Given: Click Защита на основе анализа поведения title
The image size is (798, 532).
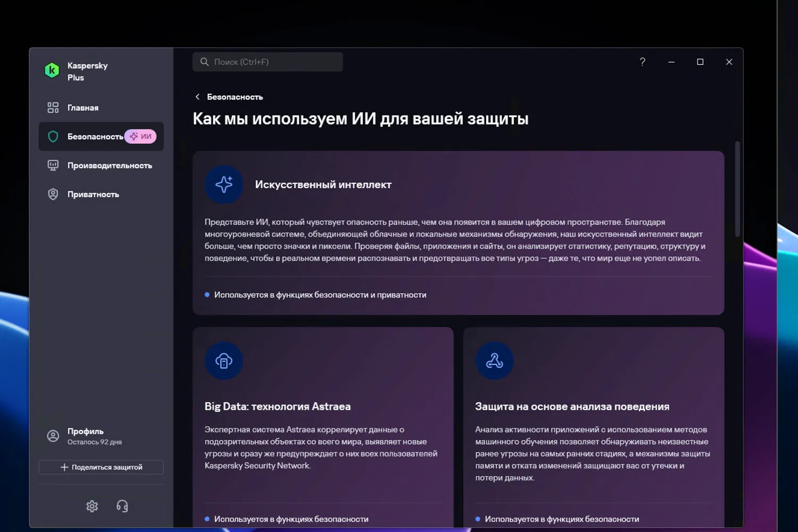Looking at the screenshot, I should pos(572,406).
